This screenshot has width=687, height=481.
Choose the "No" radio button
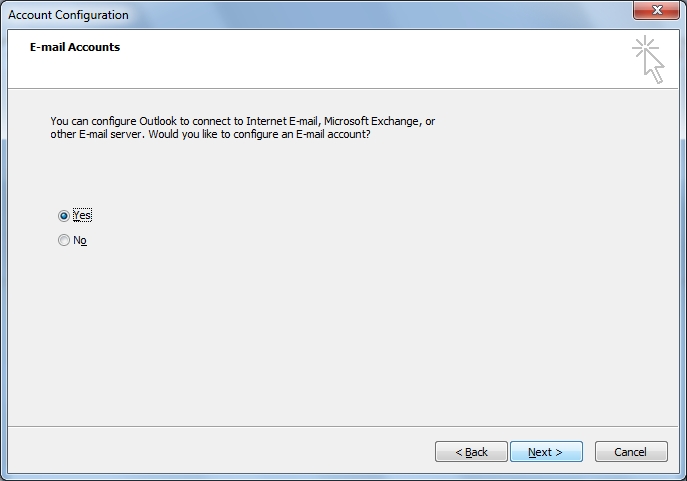[64, 240]
